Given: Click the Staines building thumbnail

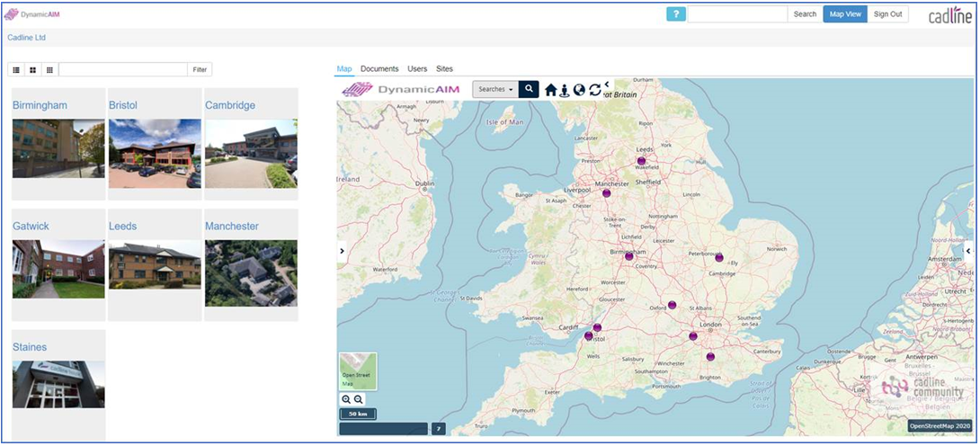Looking at the screenshot, I should 58,384.
